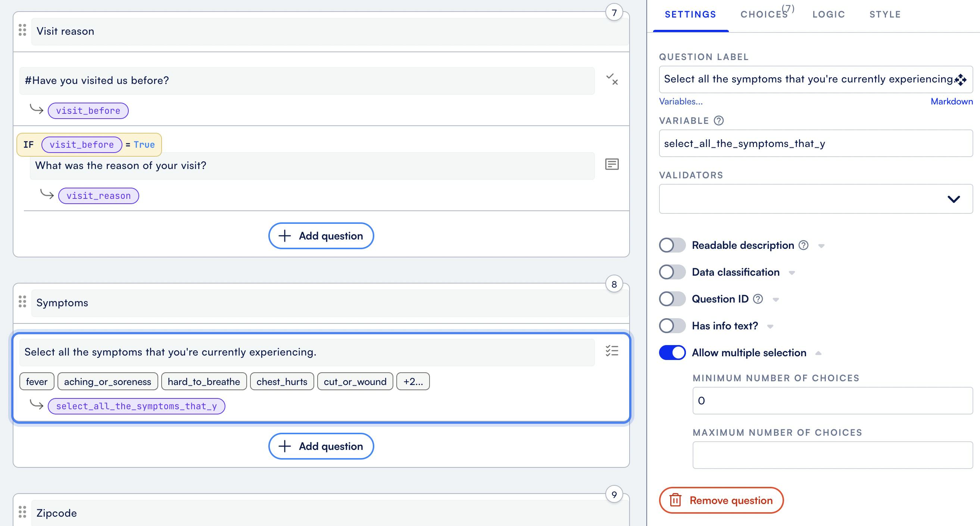Click visit_before variable pill under first question
Screen dimensions: 980x526
click(88, 111)
